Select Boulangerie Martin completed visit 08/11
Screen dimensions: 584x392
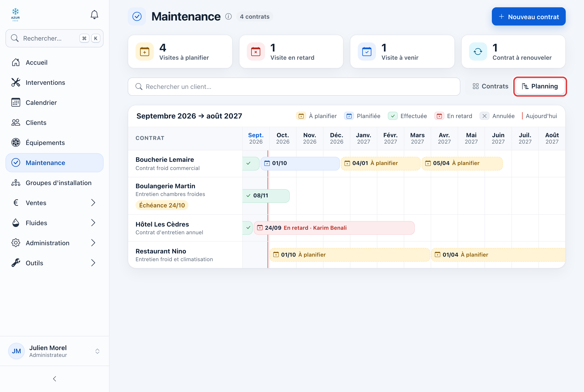click(266, 196)
